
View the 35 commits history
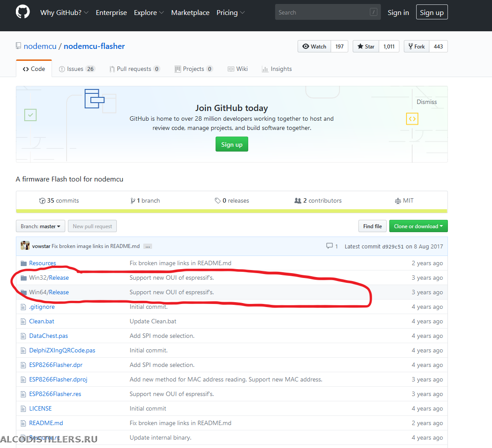coord(59,200)
